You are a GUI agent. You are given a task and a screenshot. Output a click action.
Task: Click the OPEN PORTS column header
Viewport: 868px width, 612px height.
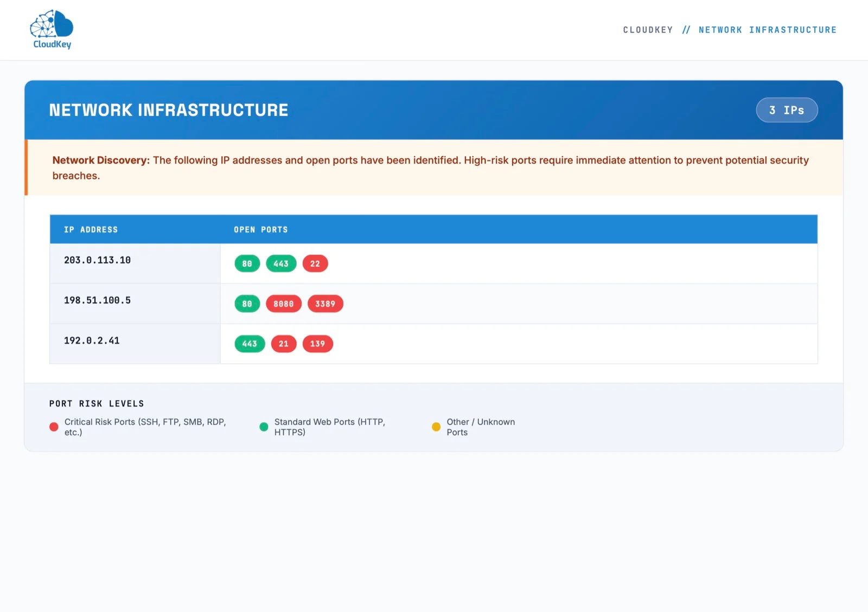(261, 230)
